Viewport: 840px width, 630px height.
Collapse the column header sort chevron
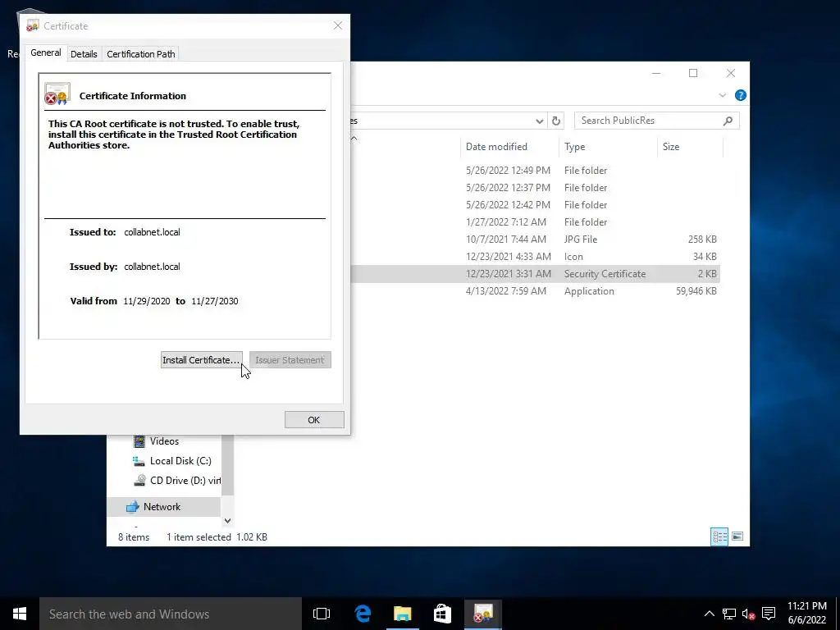coord(354,138)
